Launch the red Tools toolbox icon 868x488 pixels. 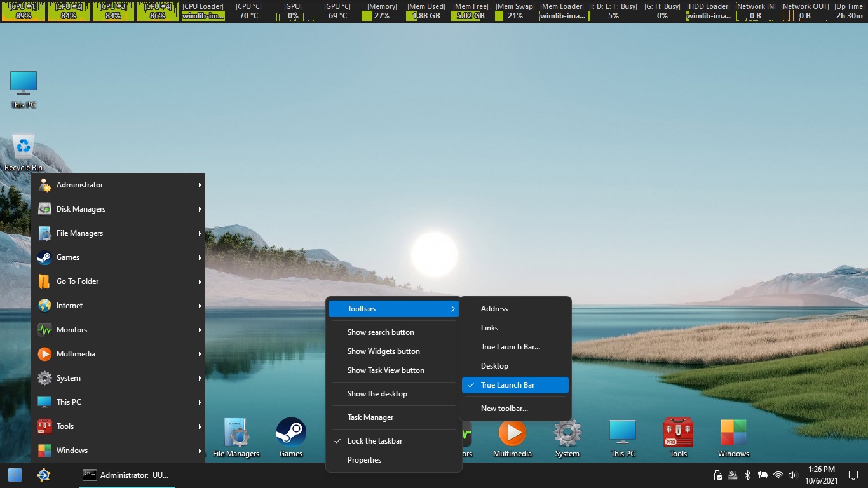tap(678, 434)
